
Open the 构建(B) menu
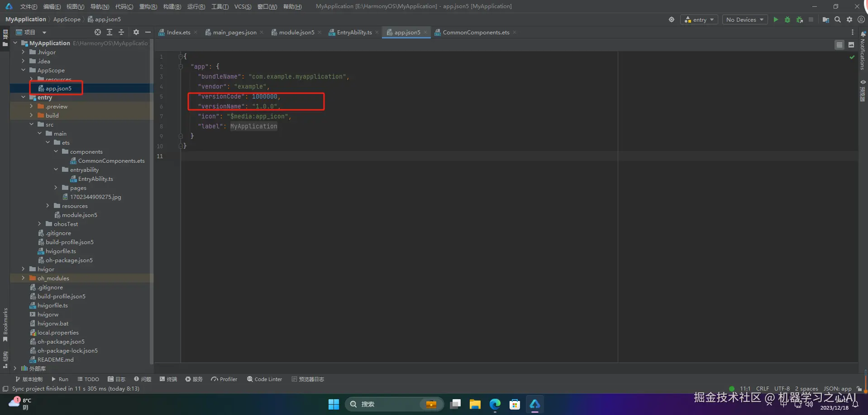point(172,6)
